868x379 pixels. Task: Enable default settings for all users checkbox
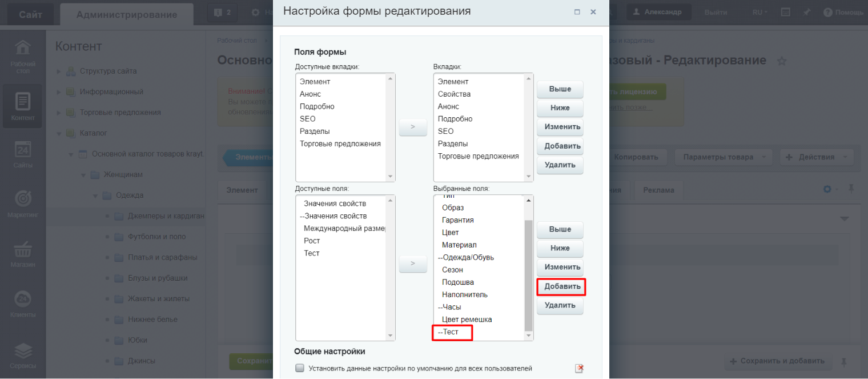click(x=300, y=368)
